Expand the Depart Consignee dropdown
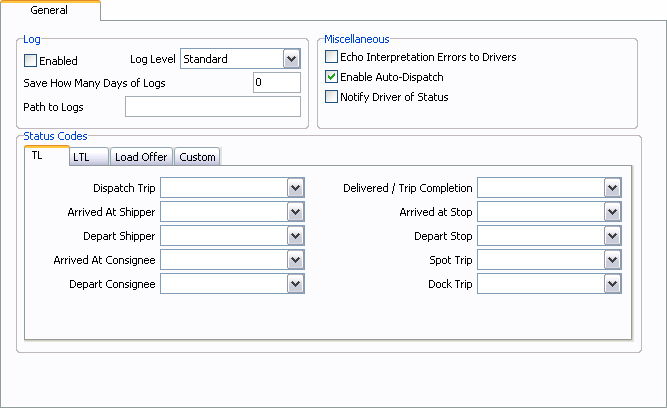This screenshot has height=408, width=667. (295, 284)
